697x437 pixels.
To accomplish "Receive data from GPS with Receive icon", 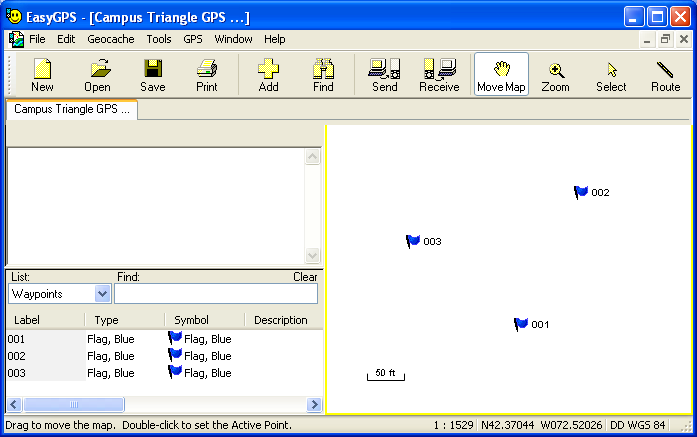I will pyautogui.click(x=439, y=75).
